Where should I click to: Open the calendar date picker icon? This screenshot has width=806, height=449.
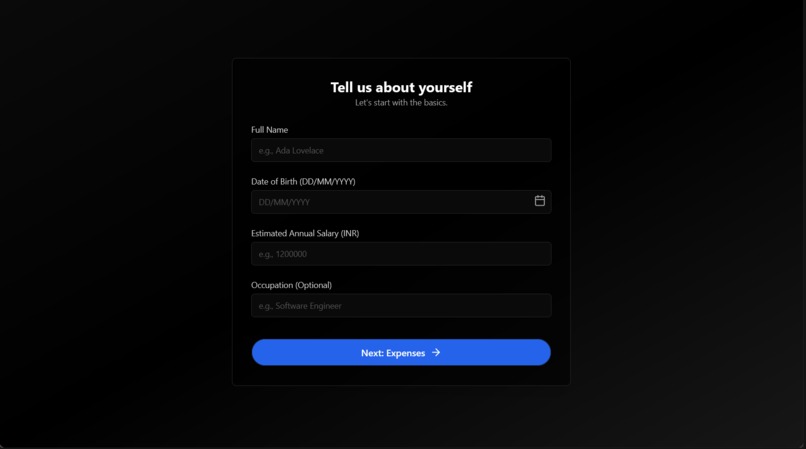tap(539, 201)
